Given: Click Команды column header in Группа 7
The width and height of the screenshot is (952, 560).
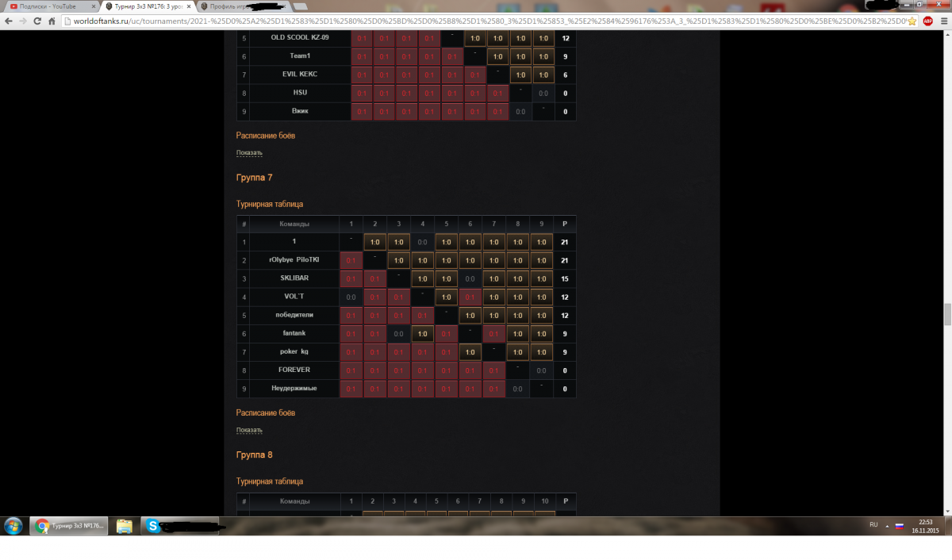Looking at the screenshot, I should pos(294,224).
